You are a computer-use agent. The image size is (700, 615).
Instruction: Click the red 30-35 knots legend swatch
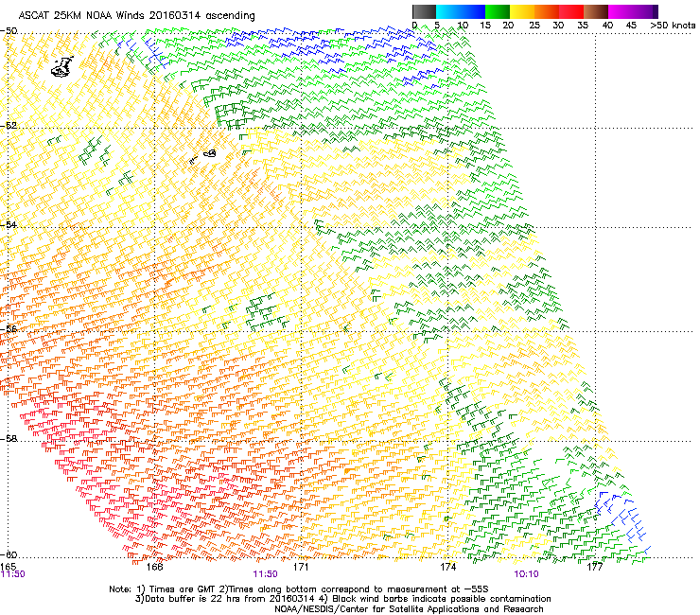tap(571, 11)
